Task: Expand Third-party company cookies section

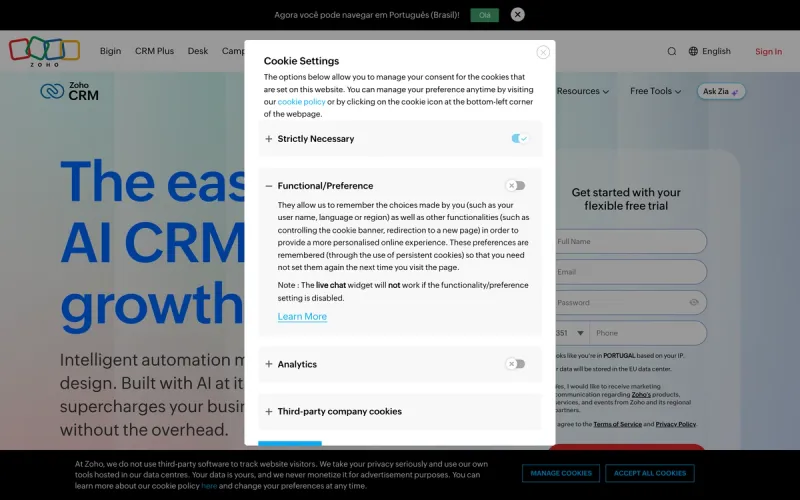Action: (x=268, y=411)
